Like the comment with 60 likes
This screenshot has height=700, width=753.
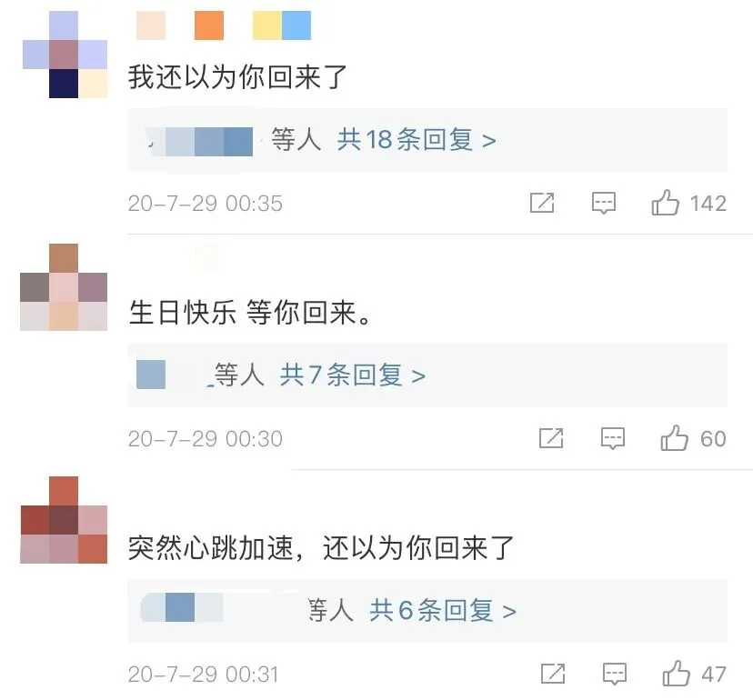pyautogui.click(x=674, y=437)
